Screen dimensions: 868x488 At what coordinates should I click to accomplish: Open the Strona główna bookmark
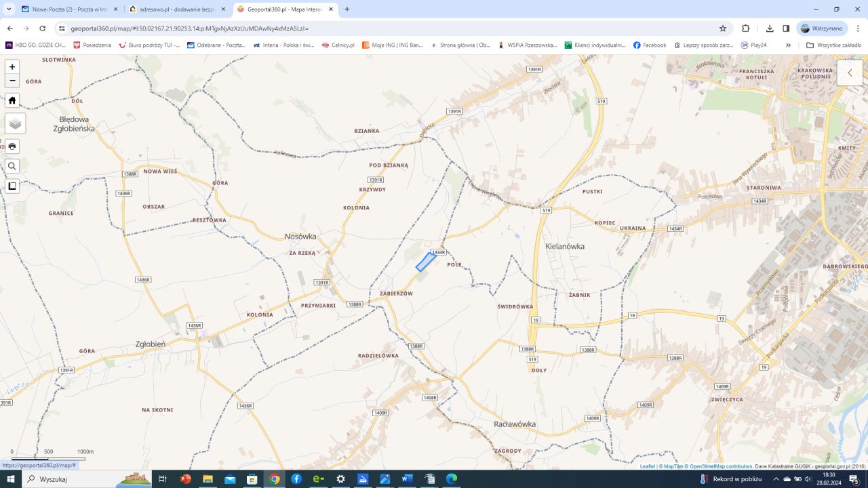coord(461,45)
